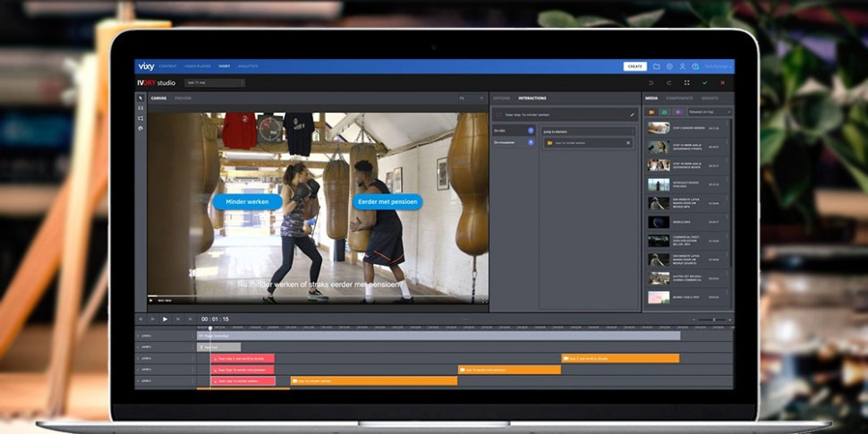Confirm changes with the green checkmark

[705, 82]
